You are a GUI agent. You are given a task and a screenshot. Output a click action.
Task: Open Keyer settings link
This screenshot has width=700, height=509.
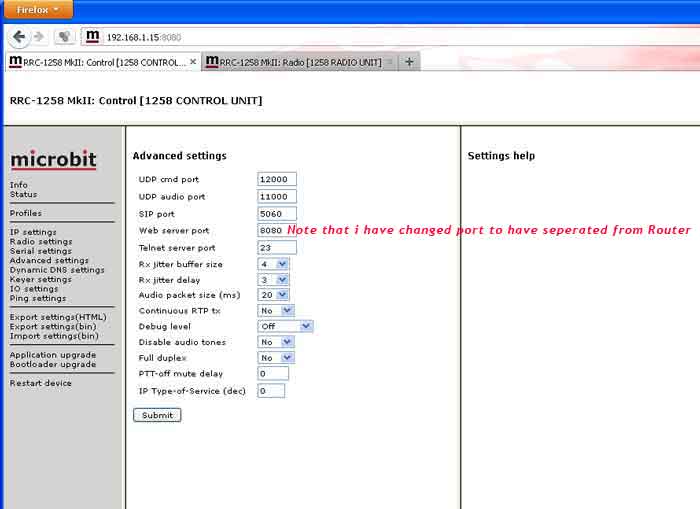(x=41, y=280)
